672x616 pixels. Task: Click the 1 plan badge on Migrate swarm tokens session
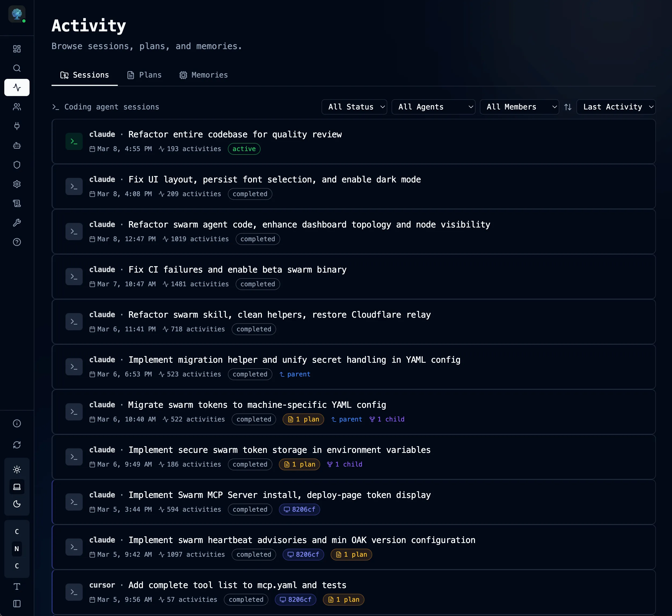pos(303,419)
